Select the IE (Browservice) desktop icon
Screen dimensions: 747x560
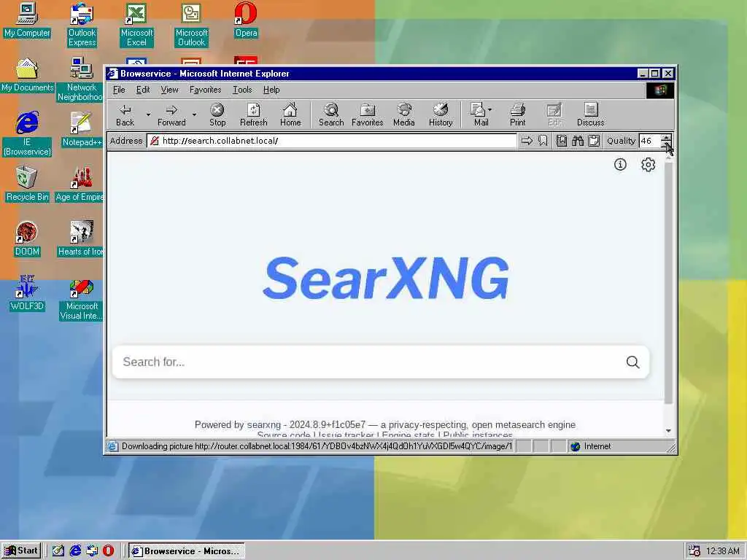[27, 133]
